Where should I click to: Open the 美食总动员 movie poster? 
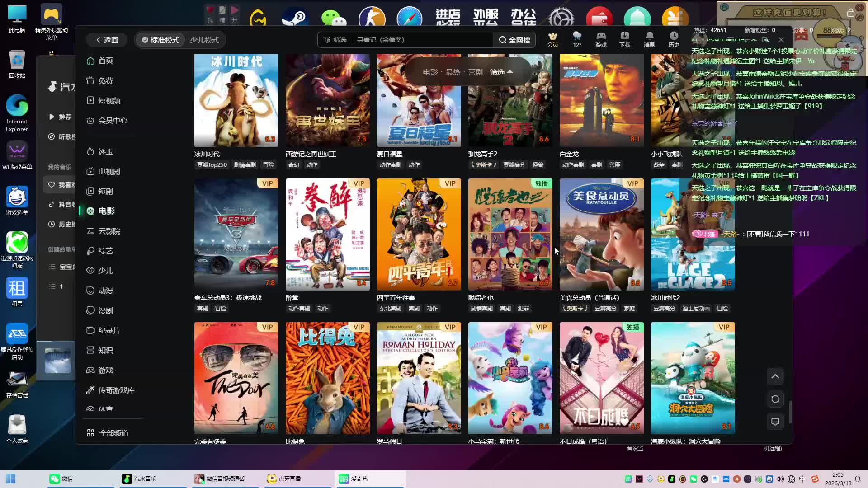[601, 235]
